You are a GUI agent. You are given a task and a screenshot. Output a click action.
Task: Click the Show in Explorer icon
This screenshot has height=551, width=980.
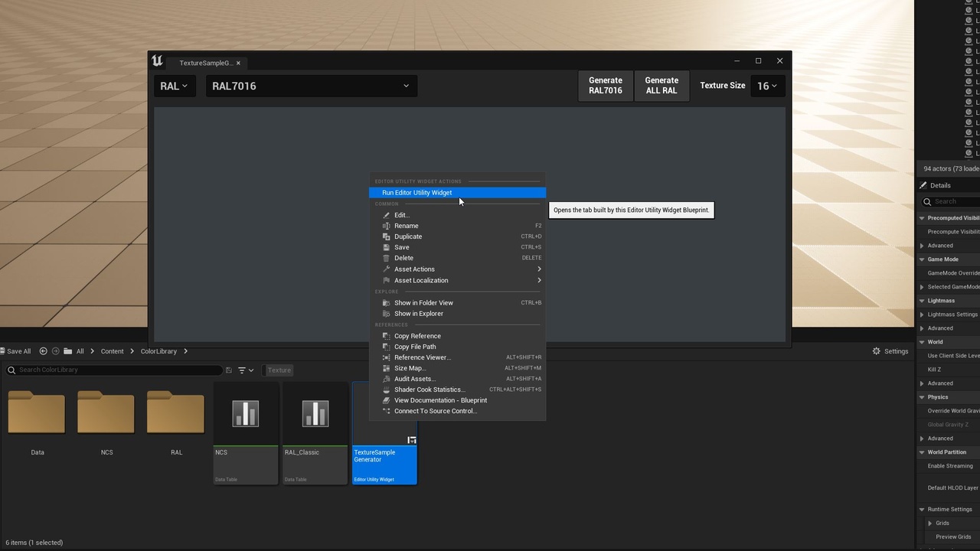[386, 314]
